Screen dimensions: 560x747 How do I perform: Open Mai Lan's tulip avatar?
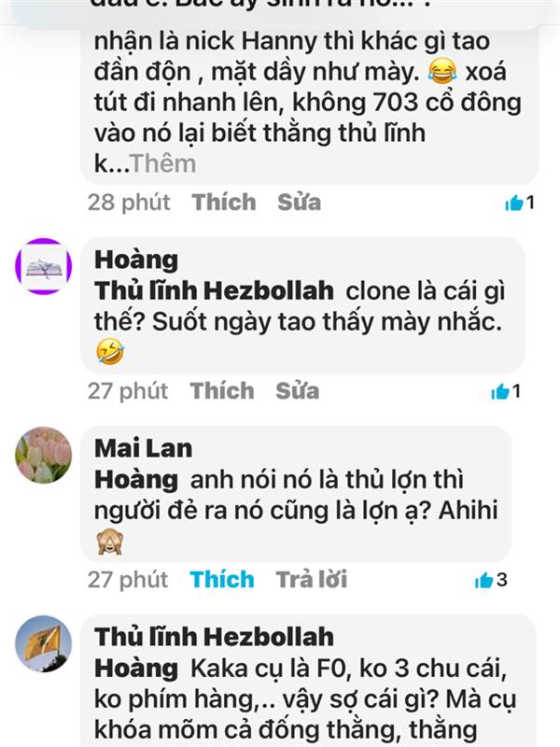point(43,455)
